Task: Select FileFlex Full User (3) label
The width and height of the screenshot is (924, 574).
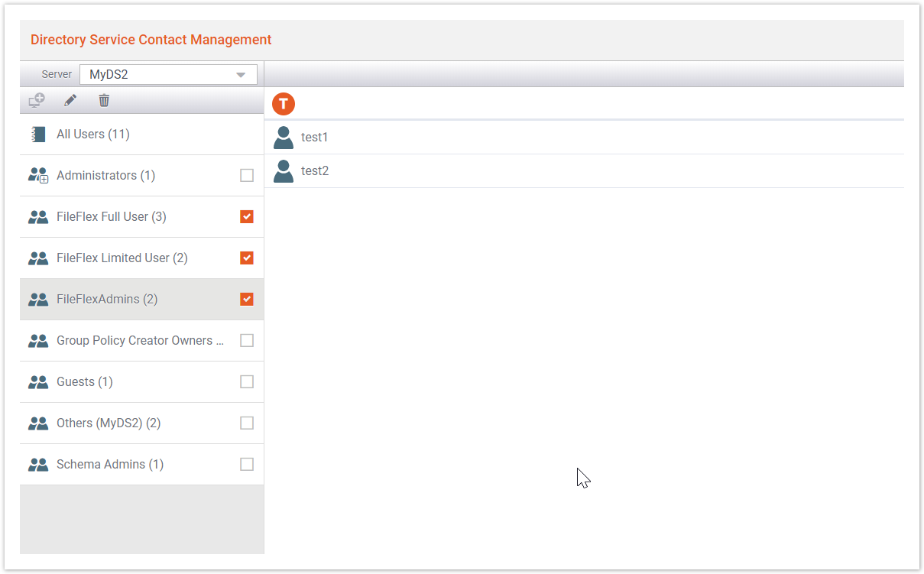Action: 112,217
